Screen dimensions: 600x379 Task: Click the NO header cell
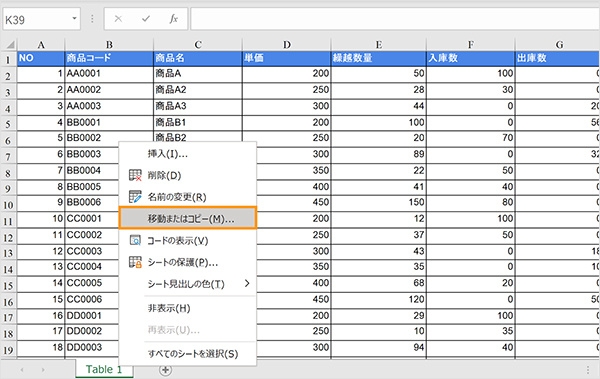[x=41, y=59]
